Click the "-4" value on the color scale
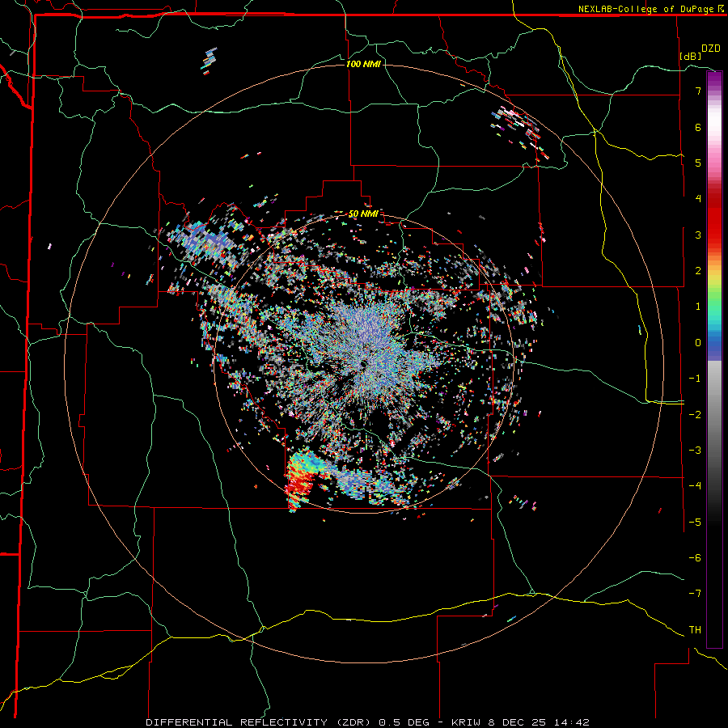Viewport: 728px width, 728px height. [x=695, y=486]
